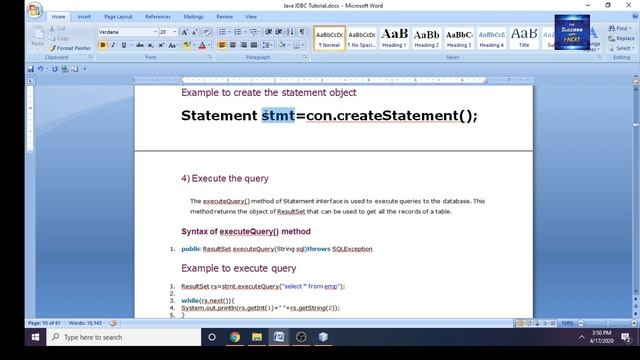640x360 pixels.
Task: Click Replace in the Editing group
Action: (x=621, y=38)
